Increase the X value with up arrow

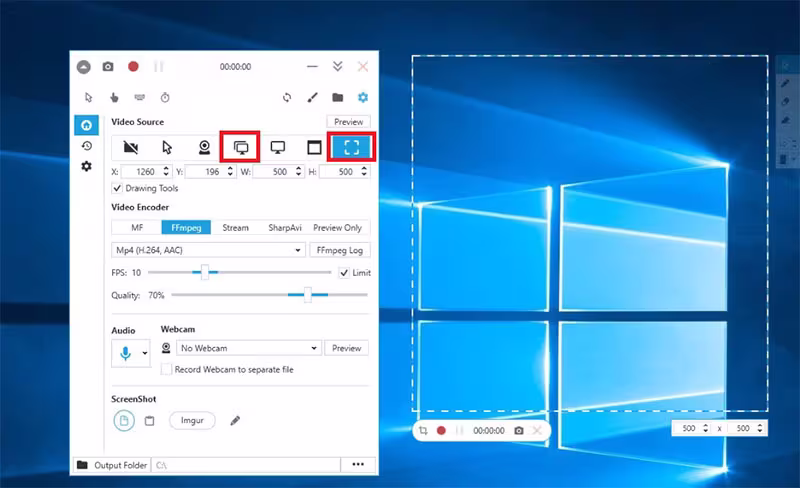(x=166, y=168)
